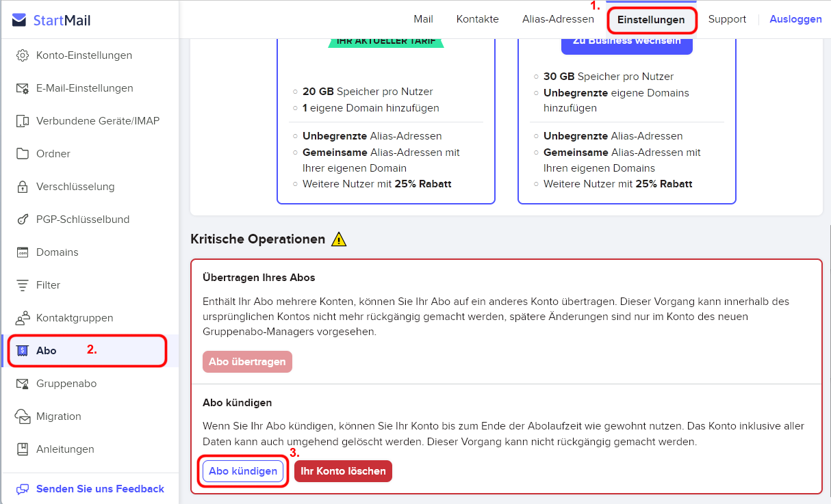Click the Konto-Einstellungen gear icon
This screenshot has height=504, width=831.
tap(23, 55)
